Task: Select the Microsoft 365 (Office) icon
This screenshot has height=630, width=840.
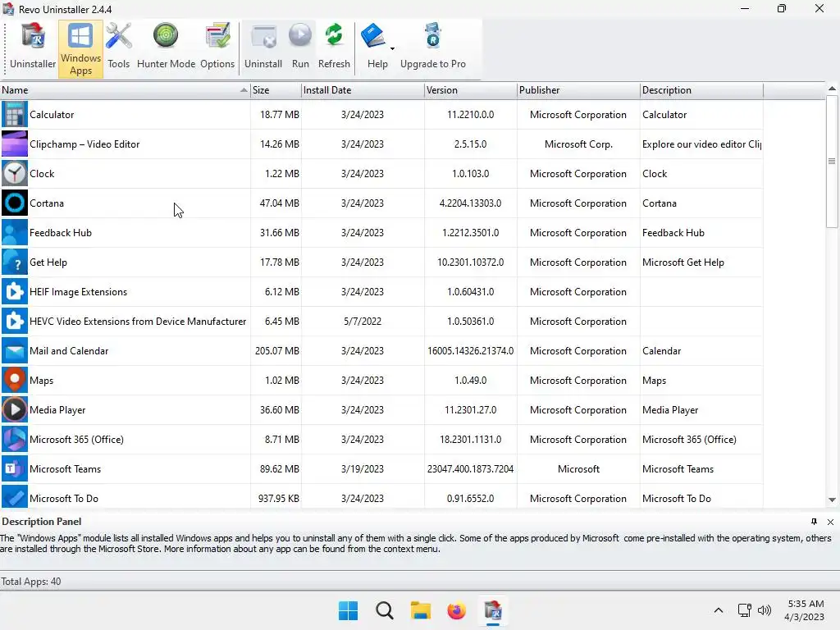Action: pyautogui.click(x=15, y=440)
